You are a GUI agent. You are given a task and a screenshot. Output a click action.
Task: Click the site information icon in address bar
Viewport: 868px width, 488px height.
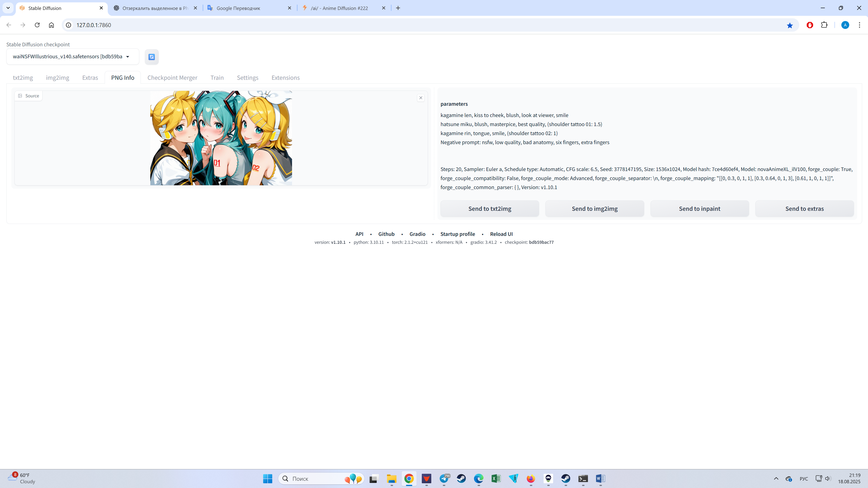(x=68, y=25)
